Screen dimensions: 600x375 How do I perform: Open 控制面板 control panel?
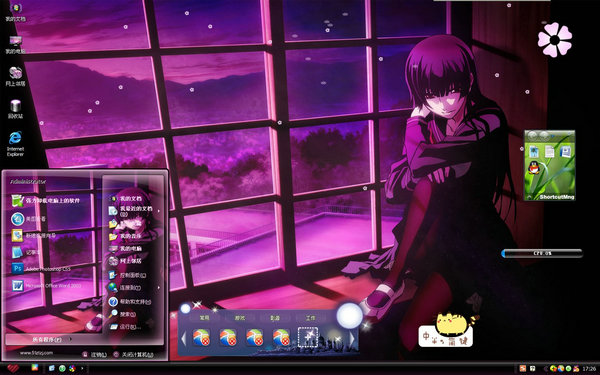pos(128,275)
